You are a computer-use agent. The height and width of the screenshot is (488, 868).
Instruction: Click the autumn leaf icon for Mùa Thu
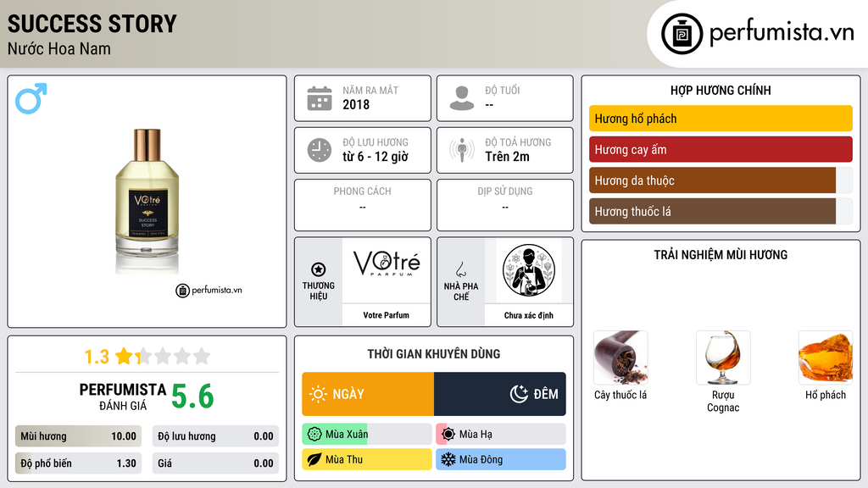coord(314,459)
